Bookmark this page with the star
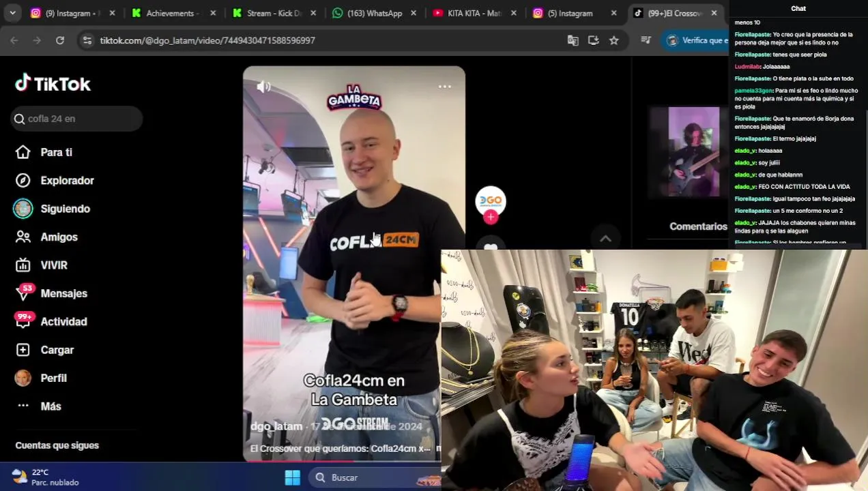The height and width of the screenshot is (491, 868). click(x=614, y=40)
